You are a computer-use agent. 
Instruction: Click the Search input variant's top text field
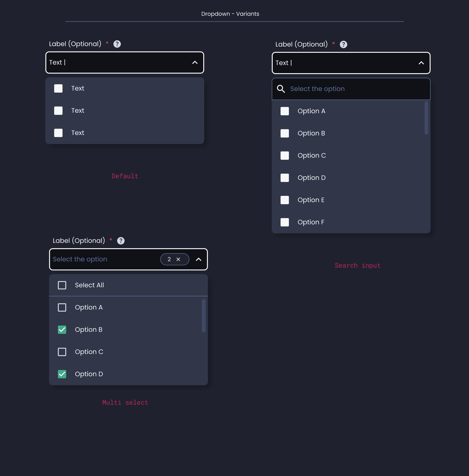pyautogui.click(x=351, y=63)
